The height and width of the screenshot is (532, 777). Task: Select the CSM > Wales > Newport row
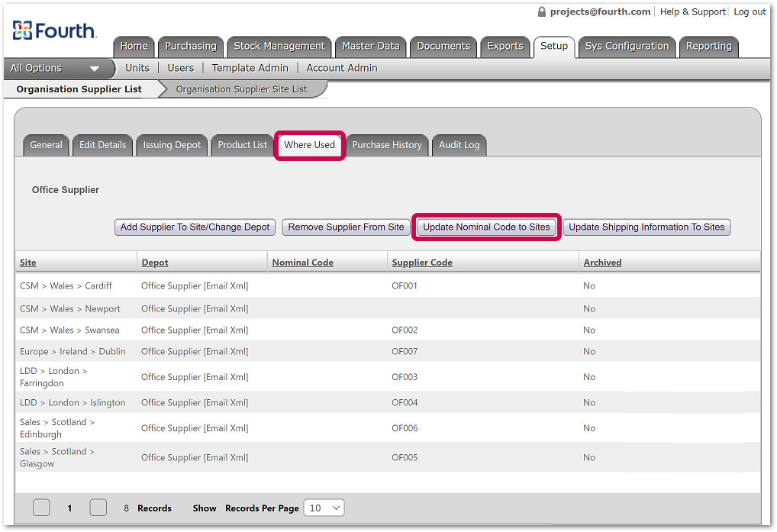(x=388, y=308)
